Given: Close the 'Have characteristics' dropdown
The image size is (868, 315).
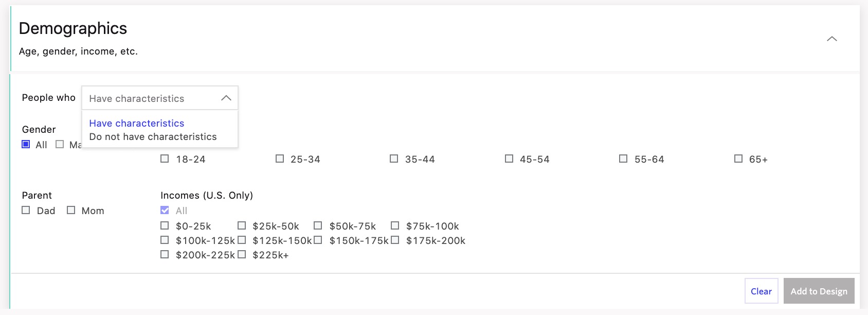Looking at the screenshot, I should (x=226, y=98).
